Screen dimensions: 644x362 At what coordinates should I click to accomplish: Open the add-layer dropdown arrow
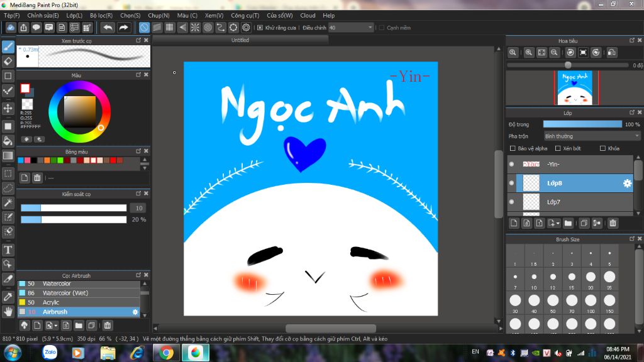click(x=558, y=223)
